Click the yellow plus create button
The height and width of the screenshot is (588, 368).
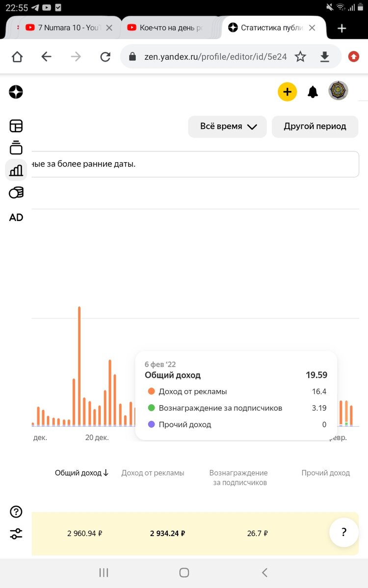pyautogui.click(x=287, y=92)
